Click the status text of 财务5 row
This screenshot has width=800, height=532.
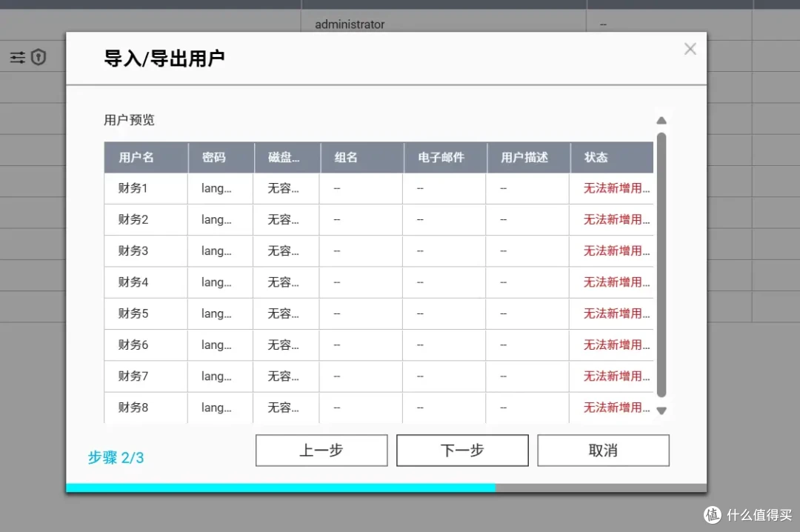617,313
